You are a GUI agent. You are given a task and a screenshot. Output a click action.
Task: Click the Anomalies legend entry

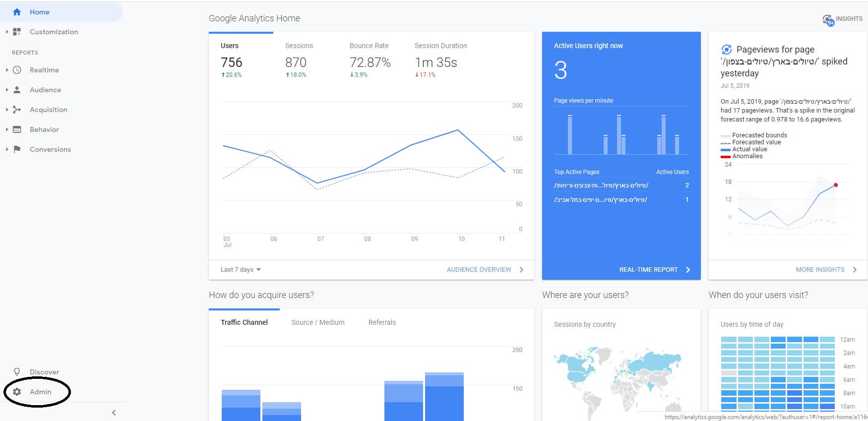(742, 156)
